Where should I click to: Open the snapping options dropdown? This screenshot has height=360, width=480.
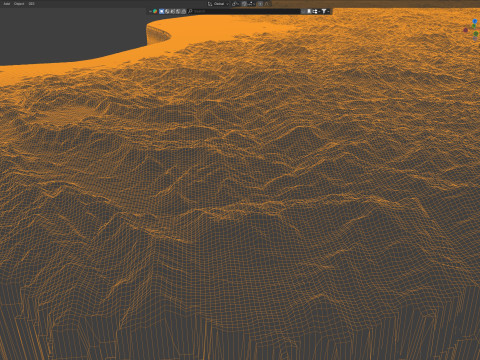(x=251, y=4)
